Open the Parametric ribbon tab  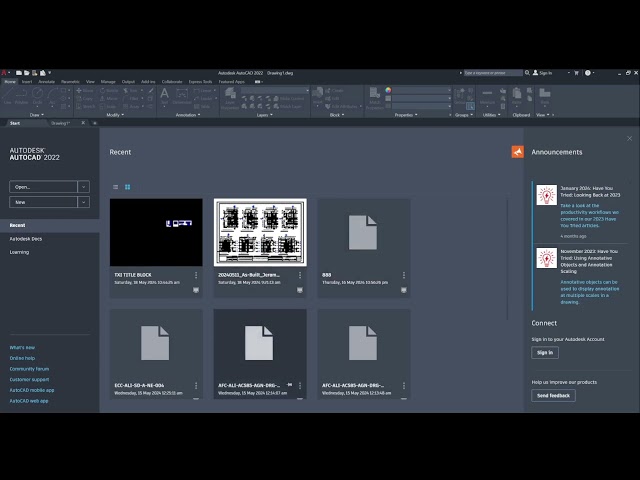click(70, 82)
